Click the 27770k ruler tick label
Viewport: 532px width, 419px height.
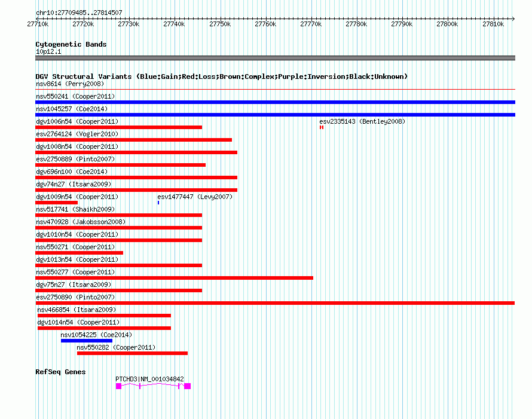(311, 24)
